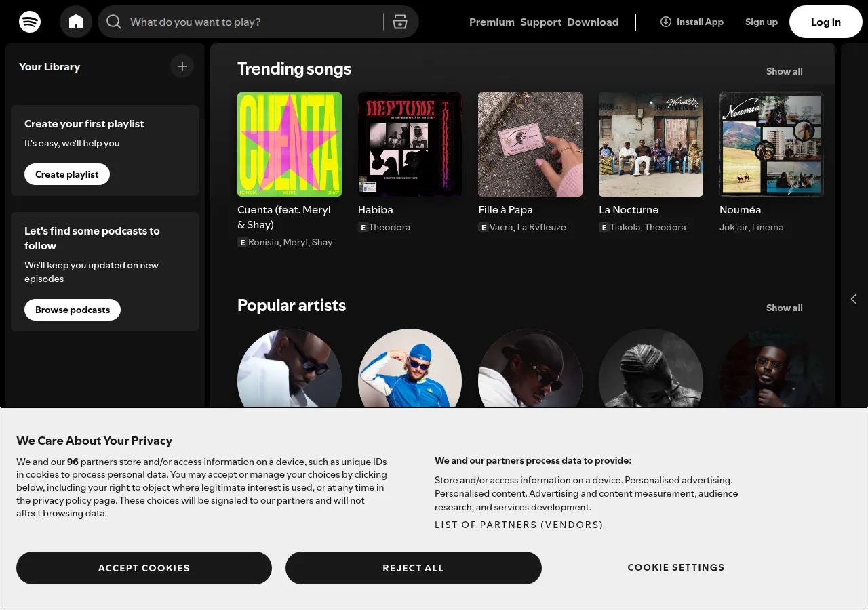Click Install App
Image resolution: width=868 pixels, height=610 pixels.
tap(692, 22)
